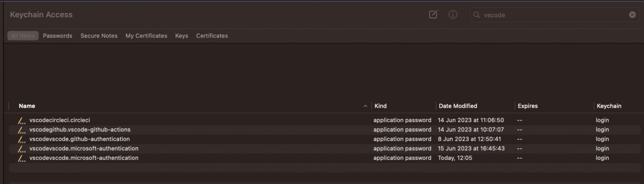
Task: Click the github-authentication item key icon
Action: pyautogui.click(x=22, y=139)
